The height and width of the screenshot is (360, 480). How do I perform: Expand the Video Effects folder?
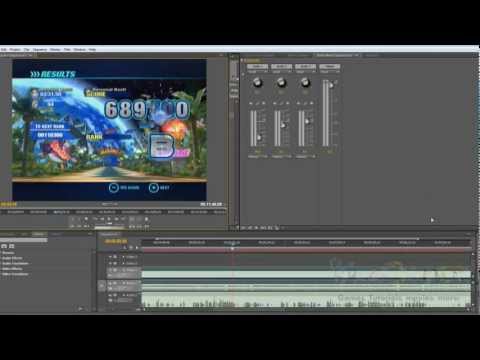12,269
